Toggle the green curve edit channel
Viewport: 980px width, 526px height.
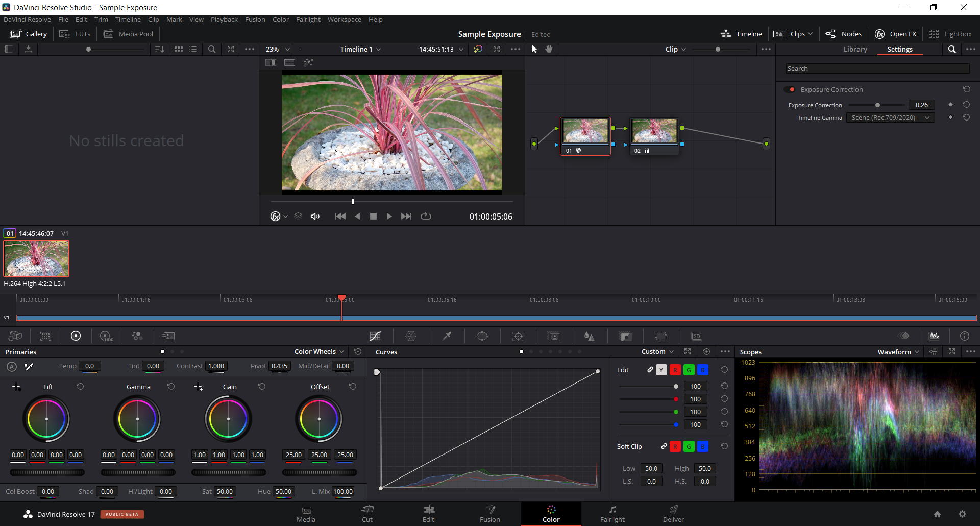[689, 370]
